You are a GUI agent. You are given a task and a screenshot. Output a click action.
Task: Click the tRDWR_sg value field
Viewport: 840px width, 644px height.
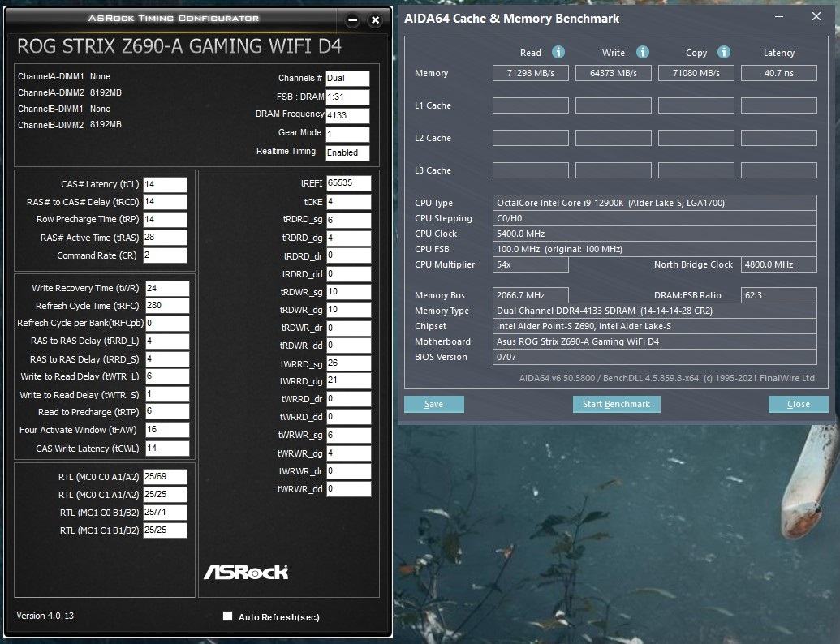(348, 292)
